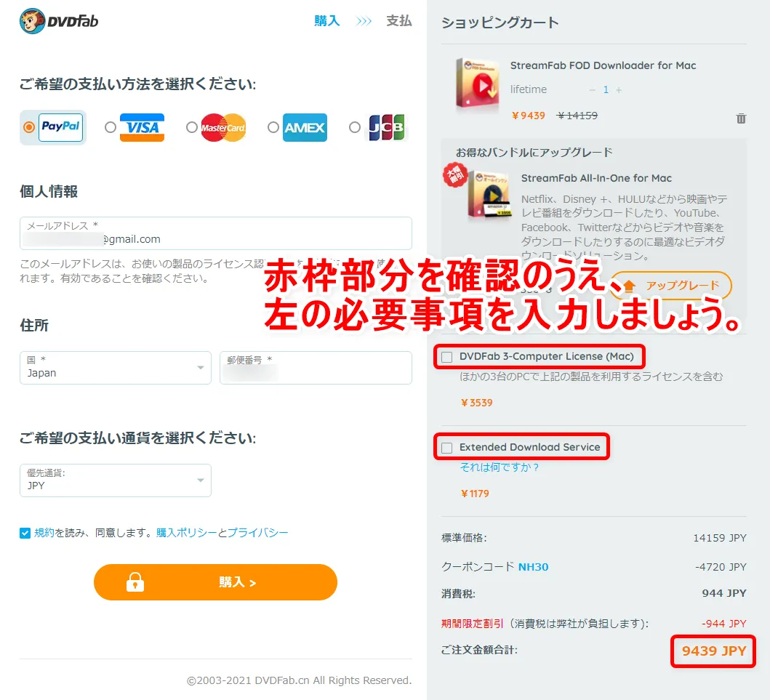Delete StreamFab FOD Downloader via trash icon

741,118
